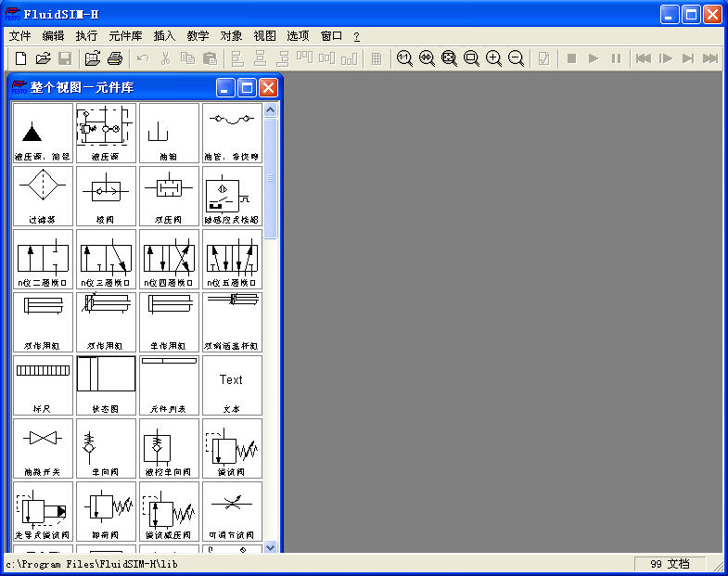Open the 窗口 menu
728x576 pixels.
(331, 36)
